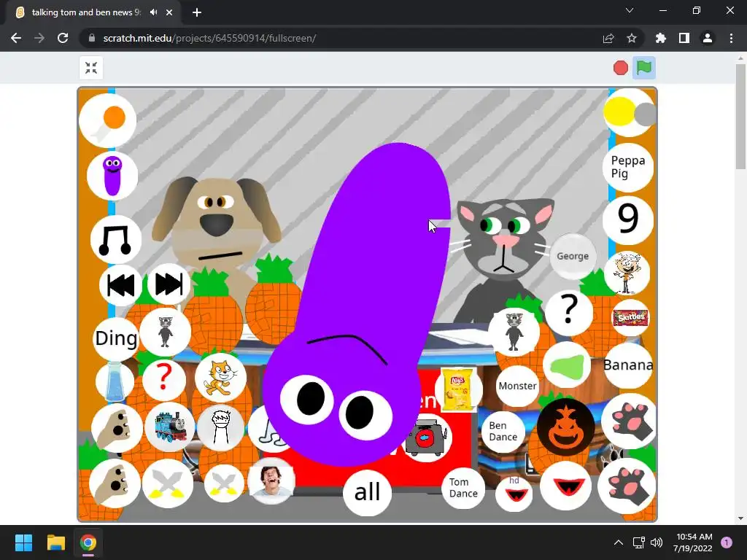Click the address bar URL

(209, 38)
